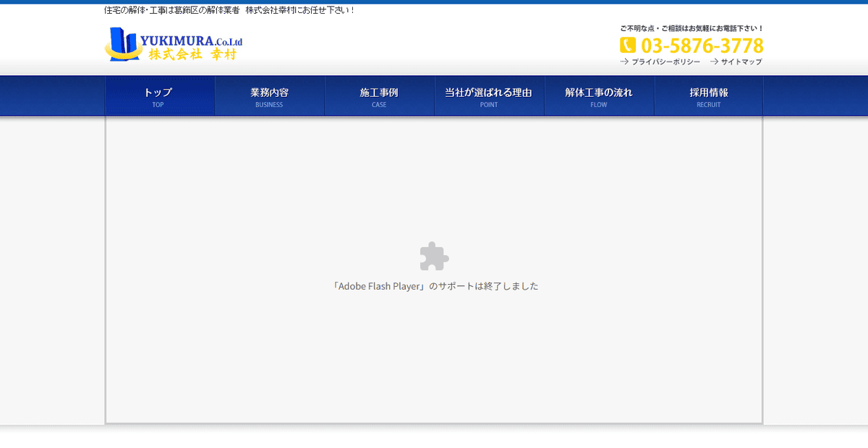
Task: Click the ご不明な点・ご相談 contact notice text
Action: (x=691, y=27)
